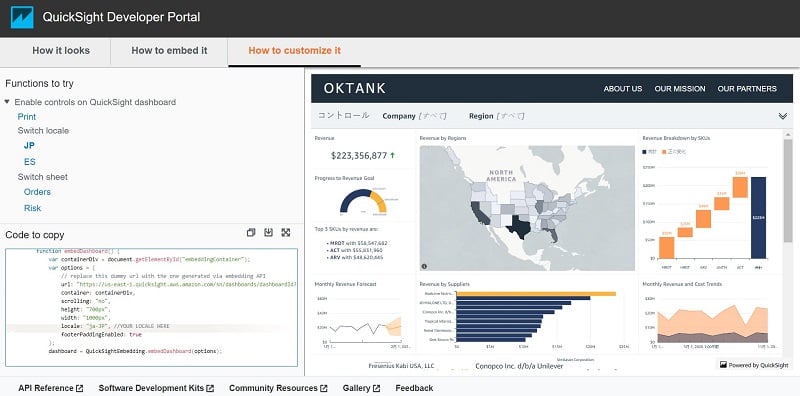This screenshot has height=396, width=800.
Task: Click the map info icon
Action: pyautogui.click(x=424, y=266)
